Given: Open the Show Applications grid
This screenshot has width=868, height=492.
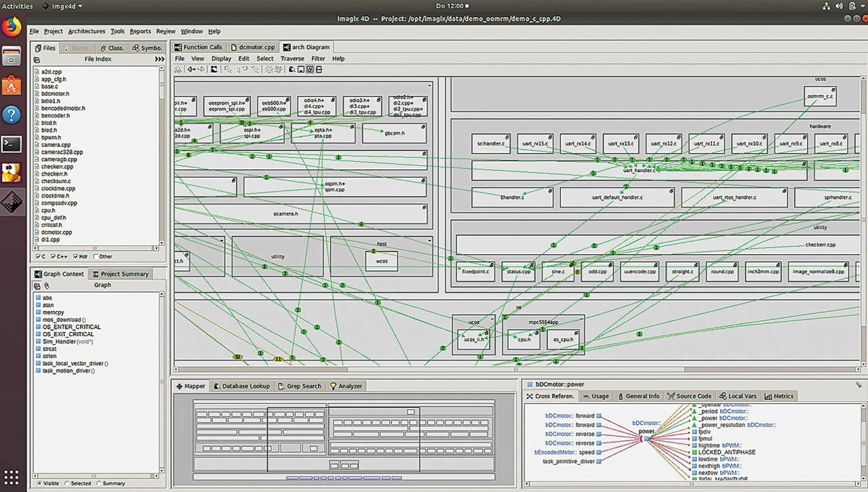Looking at the screenshot, I should click(12, 476).
